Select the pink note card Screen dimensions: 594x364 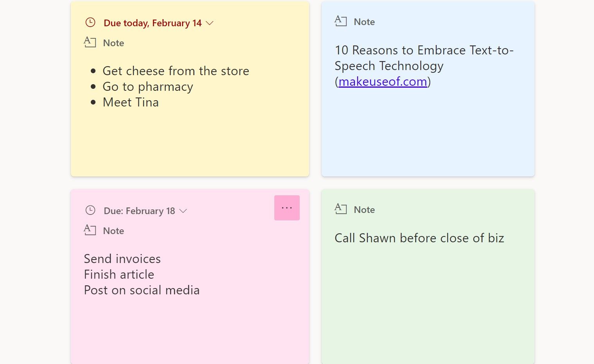(x=190, y=329)
